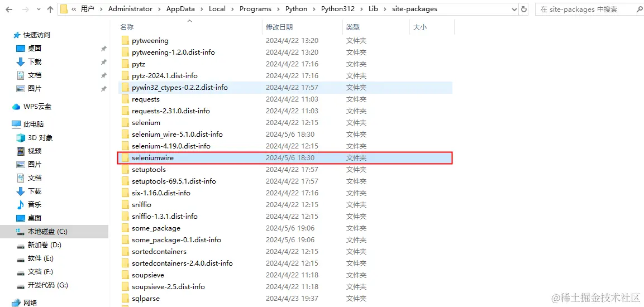
Task: Click folder icon of setuptools row
Action: pyautogui.click(x=125, y=170)
